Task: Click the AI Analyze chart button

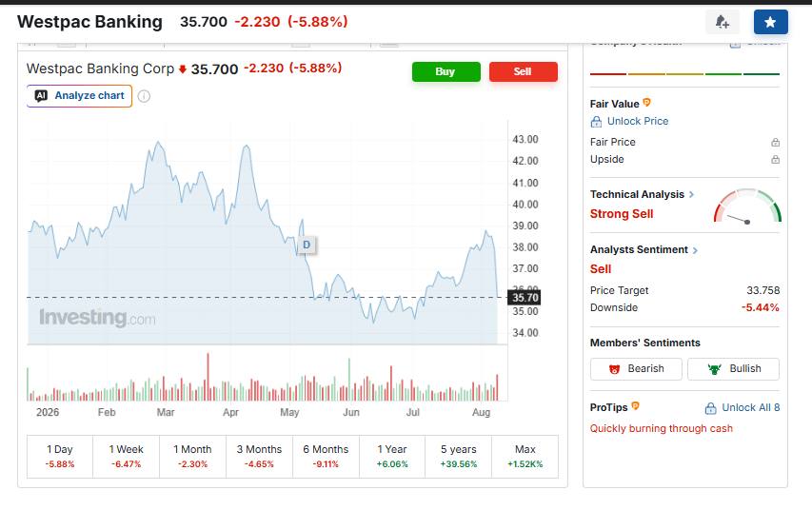Action: [79, 96]
